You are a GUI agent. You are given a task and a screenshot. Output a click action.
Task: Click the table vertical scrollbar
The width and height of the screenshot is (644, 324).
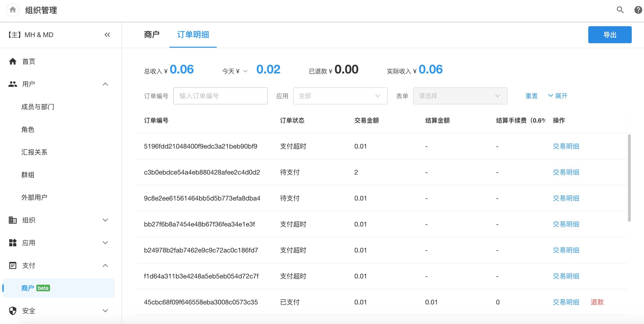click(x=629, y=178)
